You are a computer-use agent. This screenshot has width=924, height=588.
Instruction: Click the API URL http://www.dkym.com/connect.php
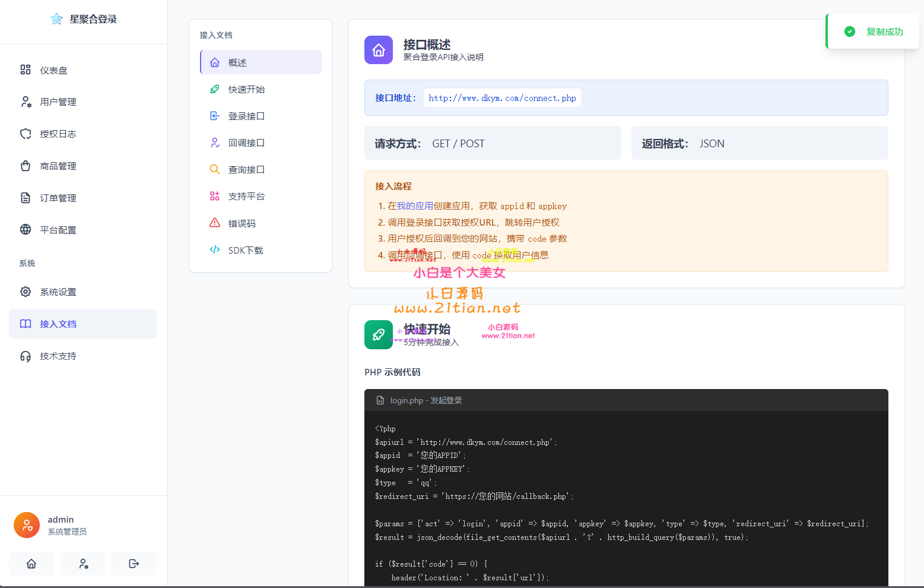click(x=502, y=98)
